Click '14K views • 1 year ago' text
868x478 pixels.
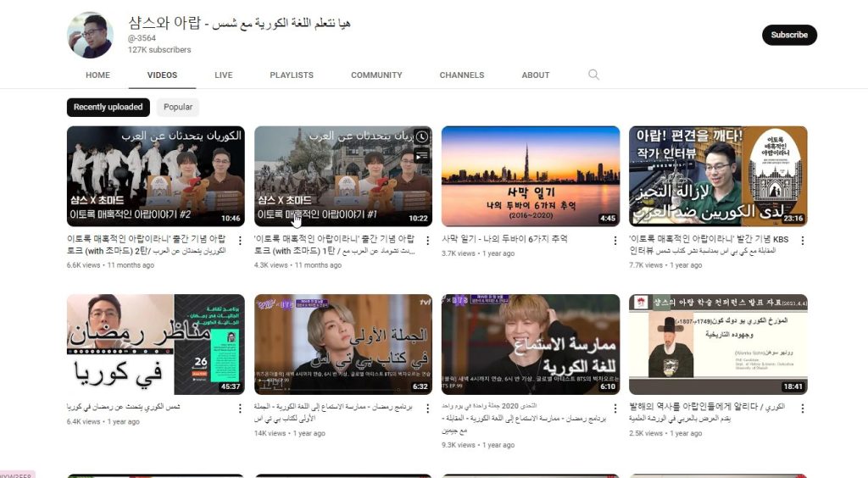[290, 433]
